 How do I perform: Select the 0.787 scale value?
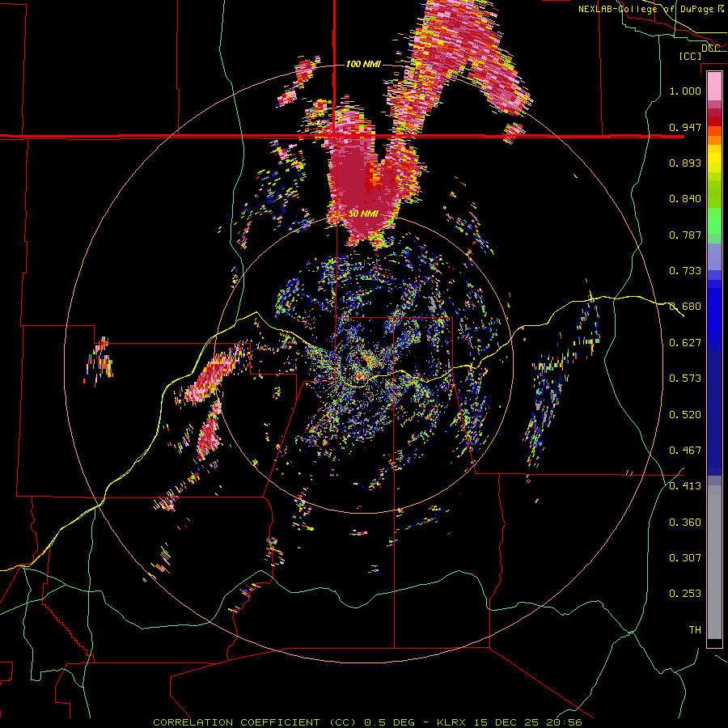click(x=685, y=235)
